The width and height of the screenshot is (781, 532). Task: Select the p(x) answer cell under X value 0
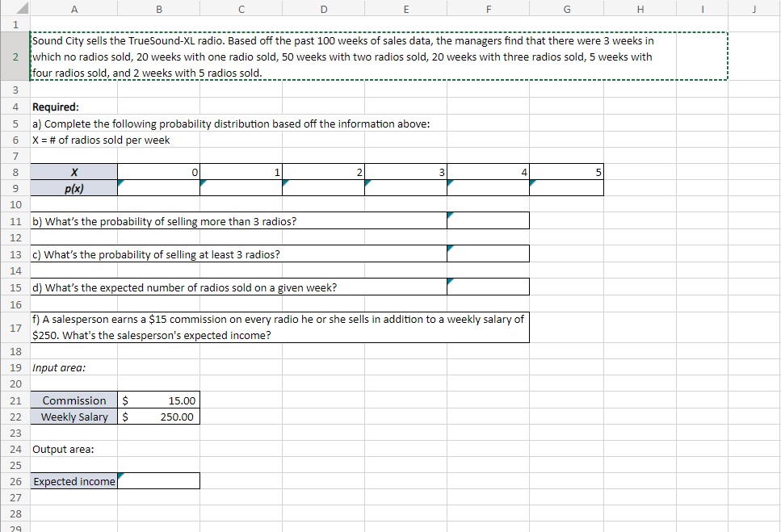pos(158,187)
